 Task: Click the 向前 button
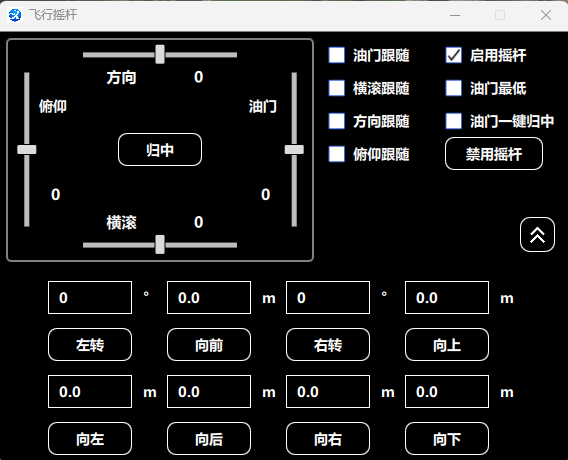(x=209, y=344)
